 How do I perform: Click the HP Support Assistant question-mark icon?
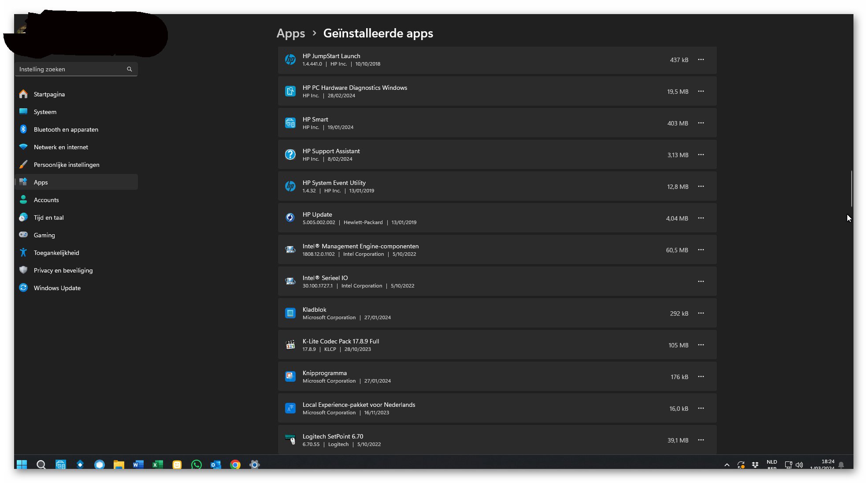pyautogui.click(x=290, y=155)
